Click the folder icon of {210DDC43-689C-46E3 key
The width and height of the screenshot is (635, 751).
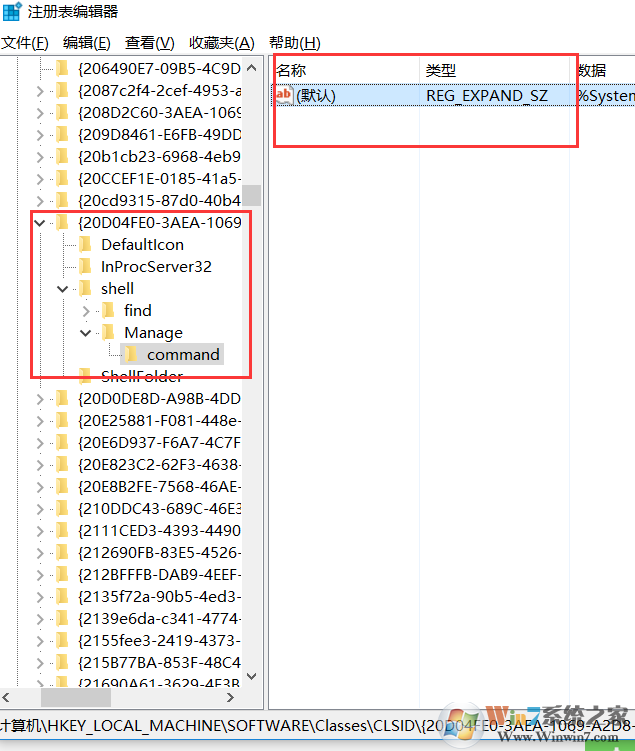(62, 509)
